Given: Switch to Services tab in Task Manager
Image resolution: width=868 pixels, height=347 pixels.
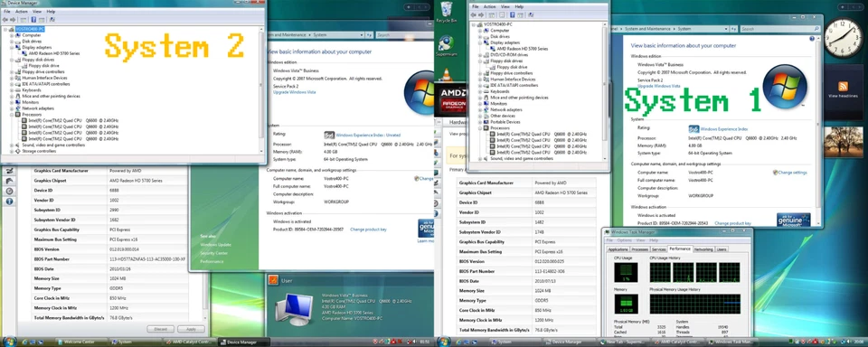Looking at the screenshot, I should pos(658,249).
